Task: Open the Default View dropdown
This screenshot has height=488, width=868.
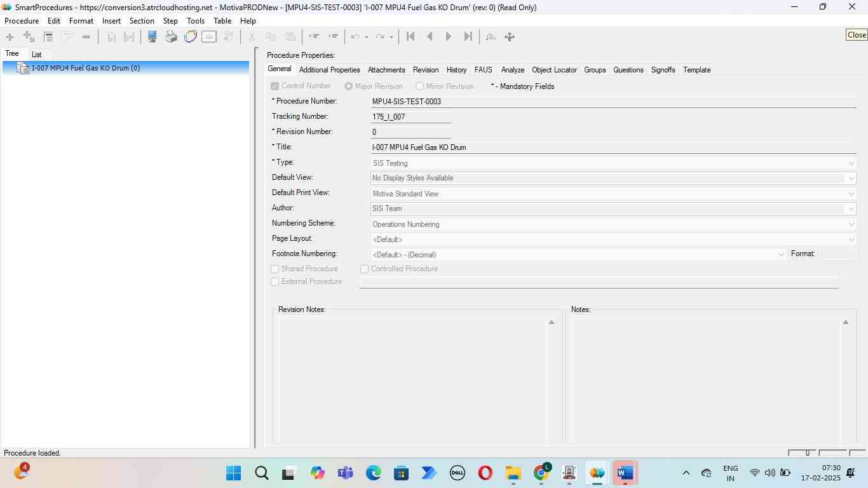Action: (614, 179)
